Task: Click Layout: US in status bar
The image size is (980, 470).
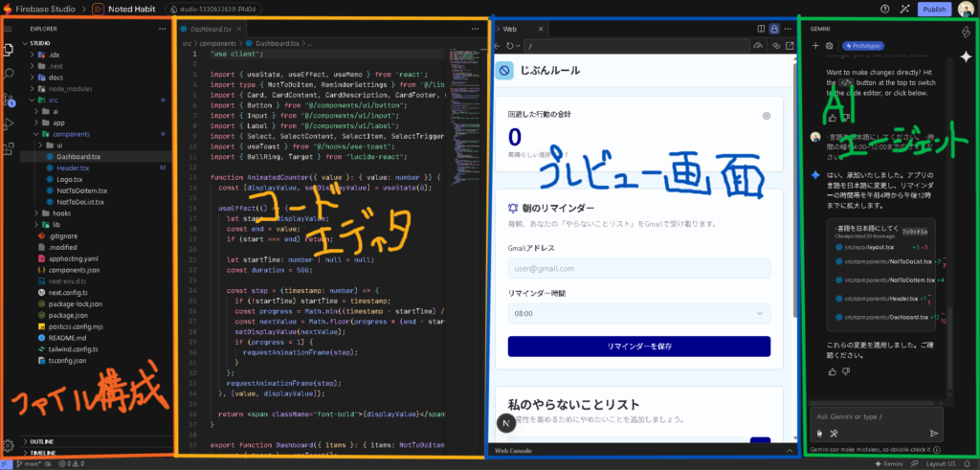Action: click(x=943, y=463)
